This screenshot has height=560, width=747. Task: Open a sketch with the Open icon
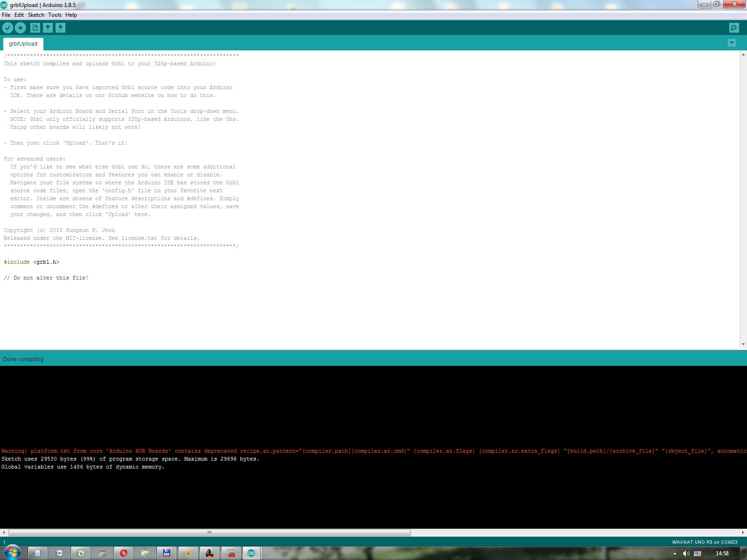[x=48, y=28]
